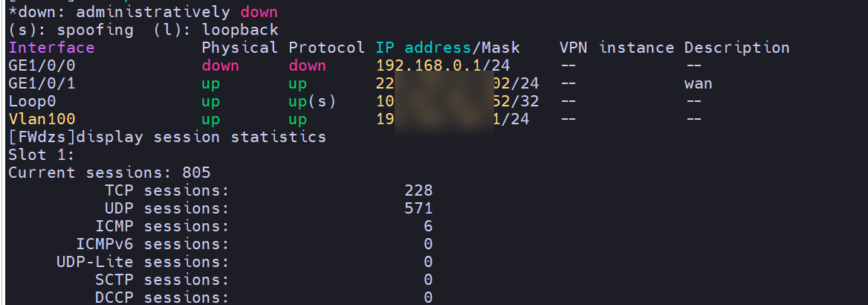Viewport: 868px width, 305px height.
Task: Click the Vlan100 interface name
Action: click(x=42, y=119)
